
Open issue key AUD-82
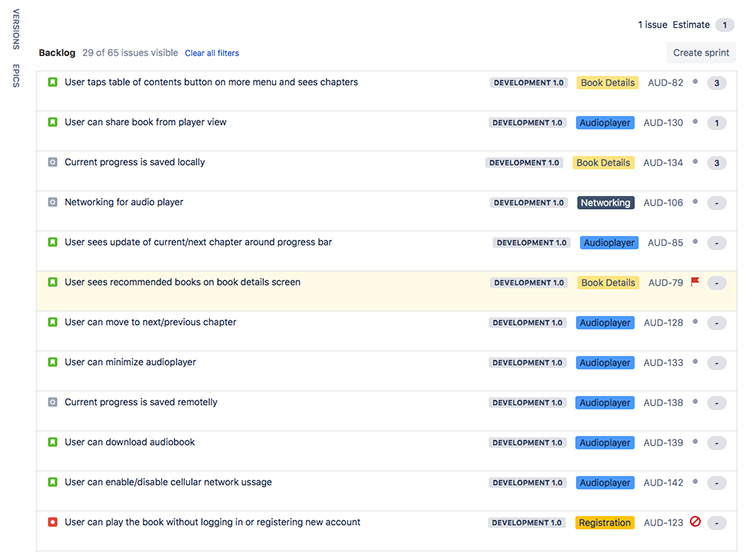pyautogui.click(x=665, y=83)
